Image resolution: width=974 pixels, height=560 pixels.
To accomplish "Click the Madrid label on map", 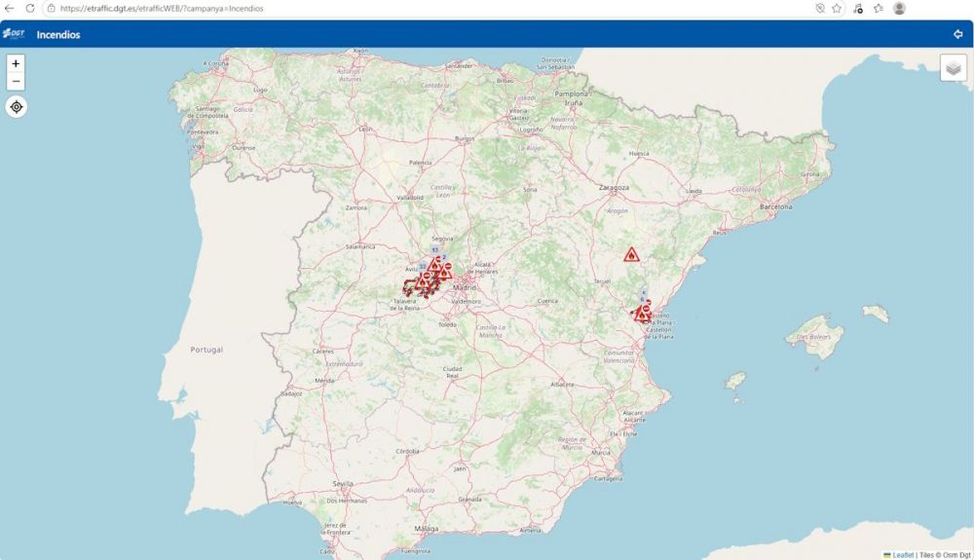I will click(464, 287).
